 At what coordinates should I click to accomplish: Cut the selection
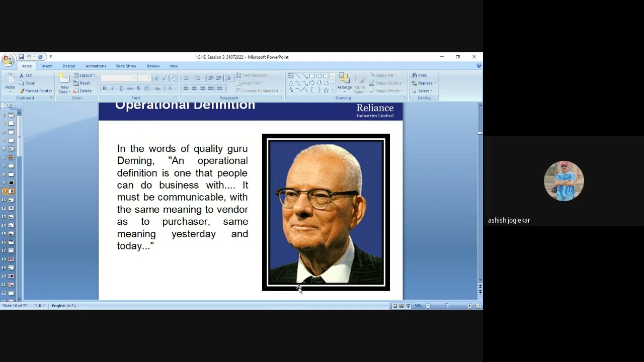(x=26, y=75)
